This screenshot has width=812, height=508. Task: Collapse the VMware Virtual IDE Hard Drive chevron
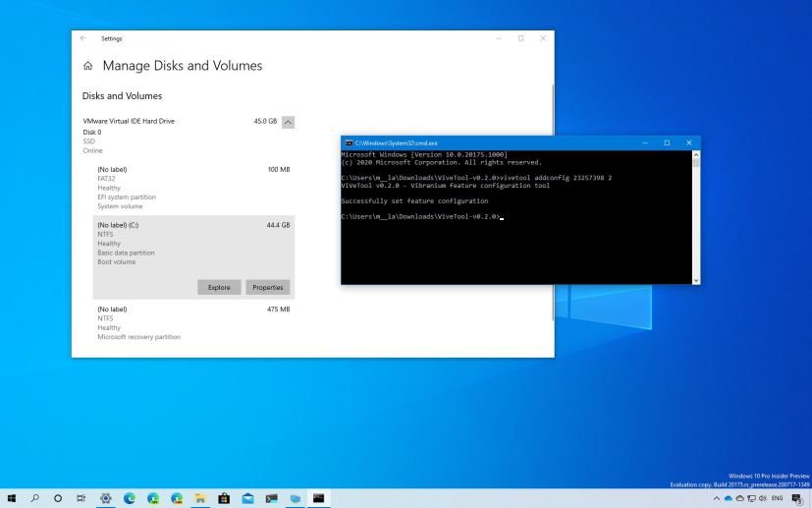288,122
